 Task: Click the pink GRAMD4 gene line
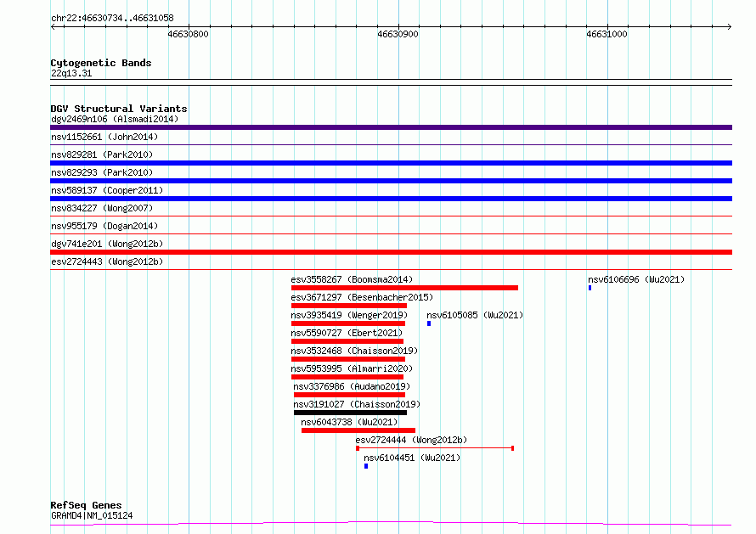click(x=391, y=523)
